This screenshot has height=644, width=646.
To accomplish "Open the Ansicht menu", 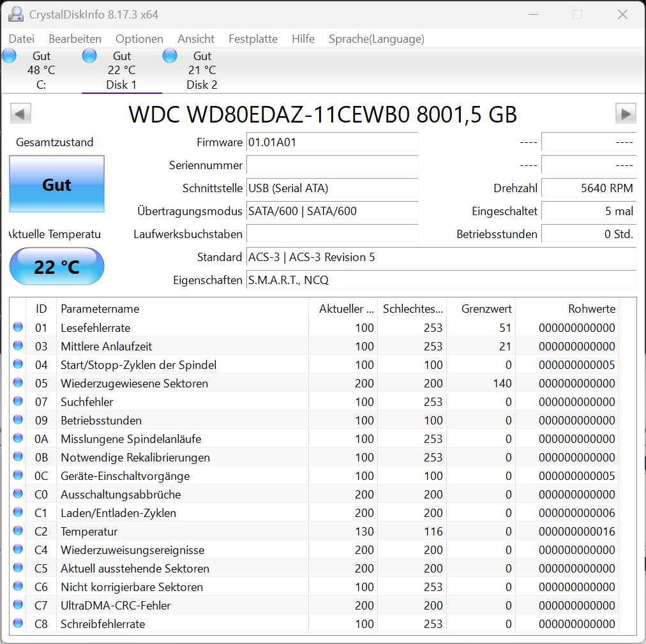I will [196, 39].
